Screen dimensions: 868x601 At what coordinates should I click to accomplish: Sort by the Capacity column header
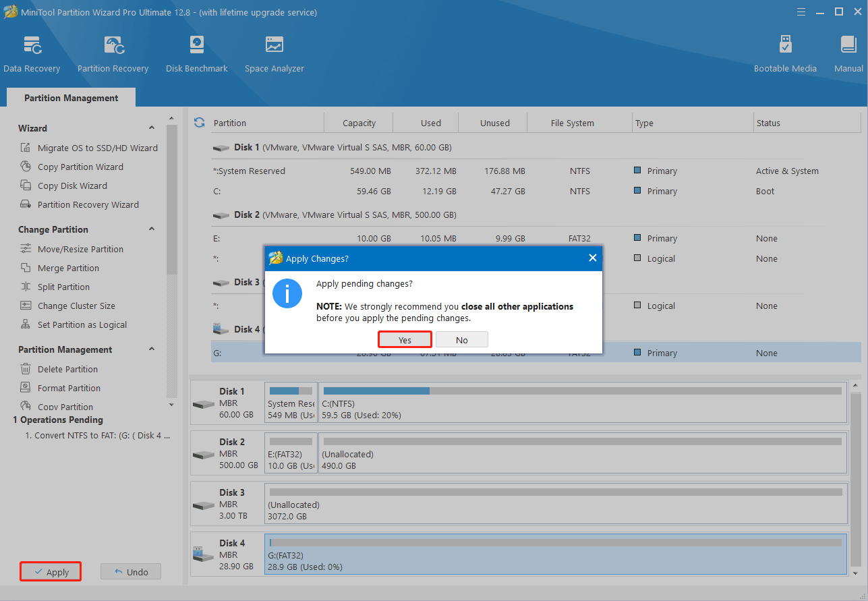coord(359,123)
